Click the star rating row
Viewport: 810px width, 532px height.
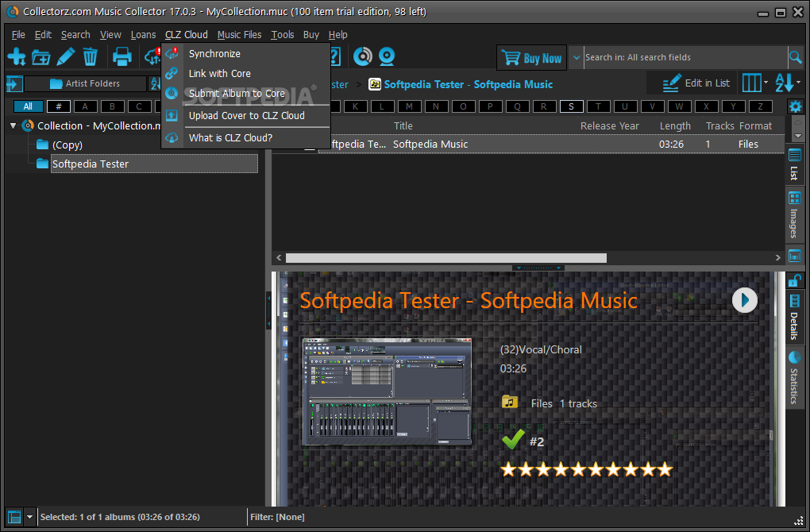(586, 469)
